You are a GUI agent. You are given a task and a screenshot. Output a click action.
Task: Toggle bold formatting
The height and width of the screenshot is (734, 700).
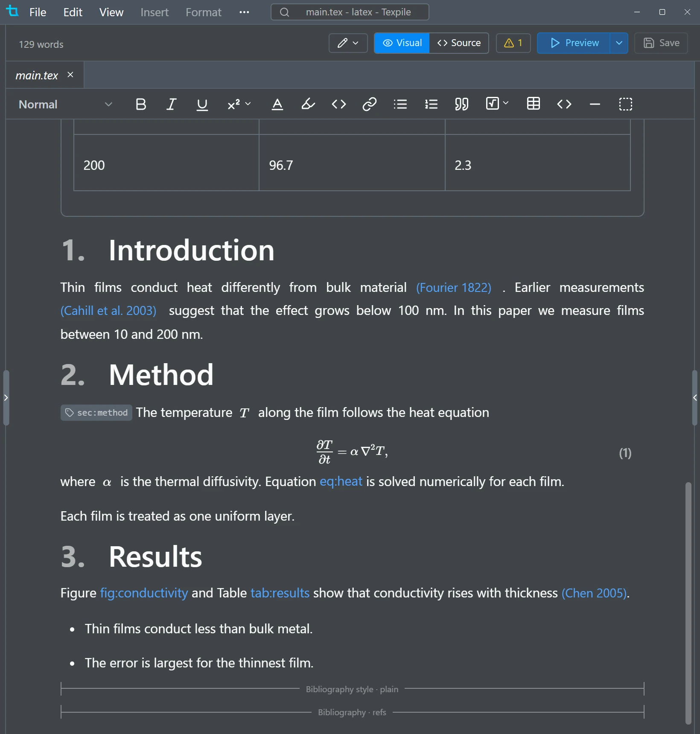[141, 105]
